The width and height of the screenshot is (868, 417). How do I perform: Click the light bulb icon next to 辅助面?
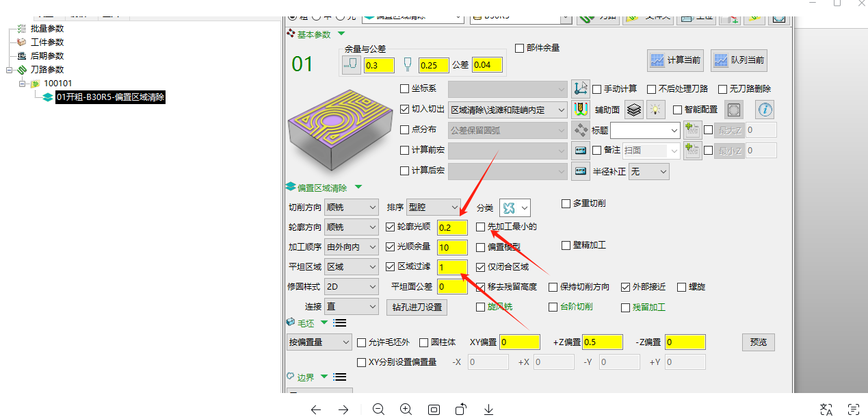point(655,109)
